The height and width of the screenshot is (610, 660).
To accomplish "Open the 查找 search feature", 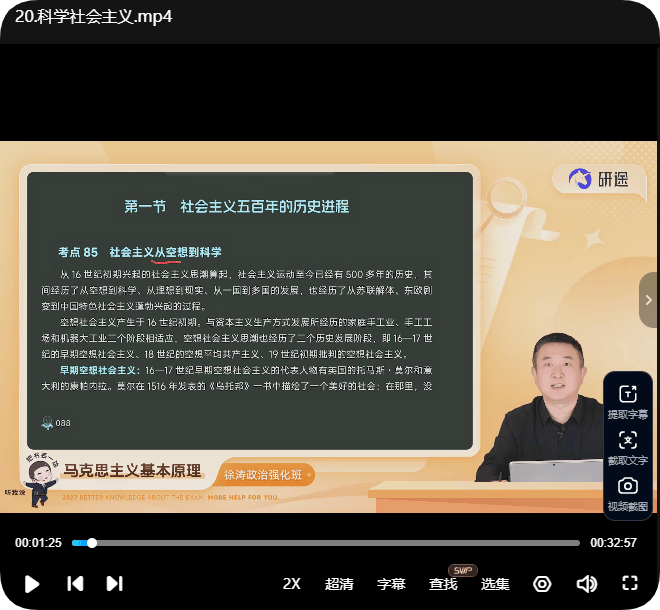I will coord(443,584).
